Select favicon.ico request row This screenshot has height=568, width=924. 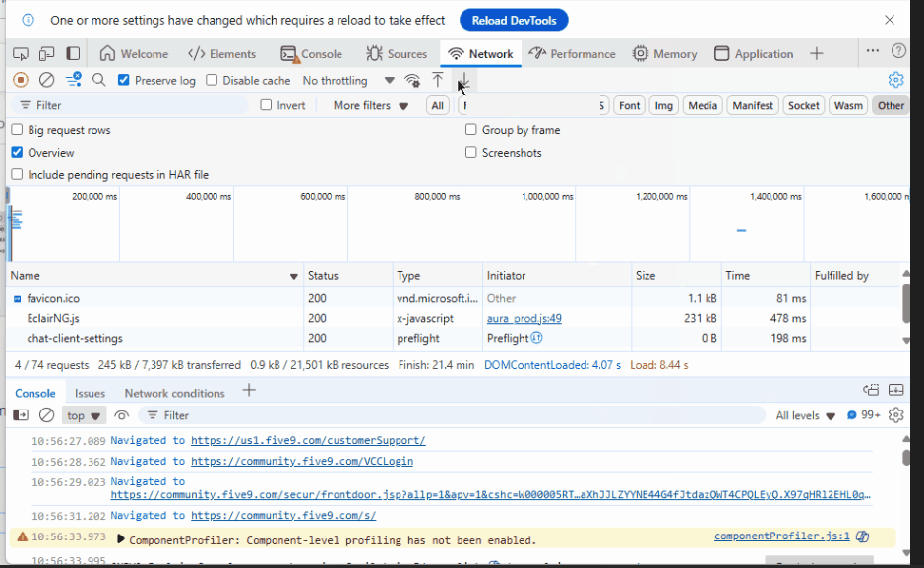tap(454, 298)
